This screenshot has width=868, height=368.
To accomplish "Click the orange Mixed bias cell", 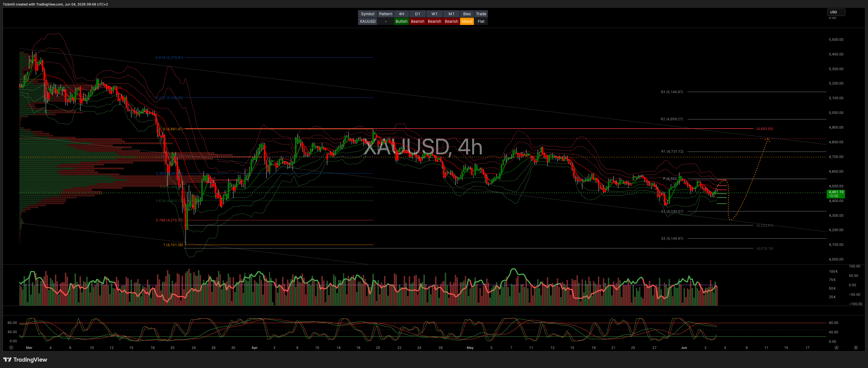I will [x=467, y=21].
